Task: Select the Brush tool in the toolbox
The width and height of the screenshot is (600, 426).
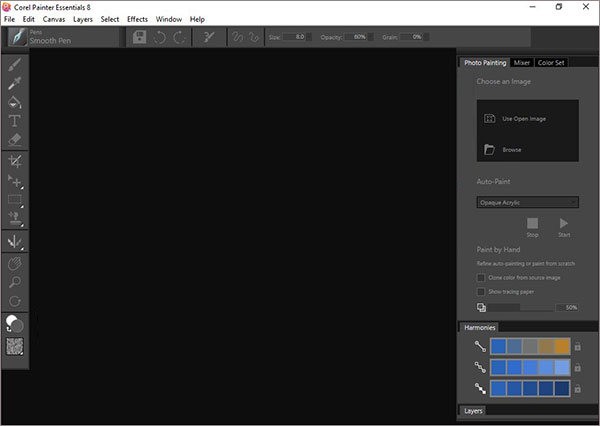Action: (x=15, y=64)
